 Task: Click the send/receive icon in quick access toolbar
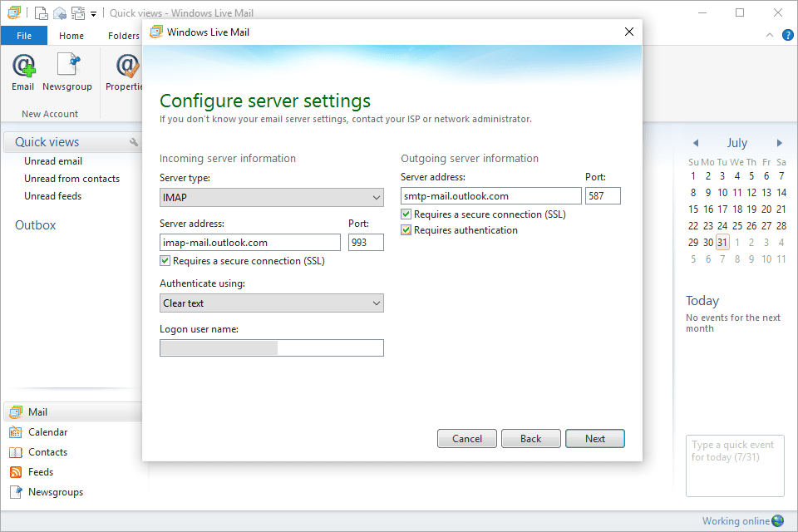pyautogui.click(x=78, y=12)
